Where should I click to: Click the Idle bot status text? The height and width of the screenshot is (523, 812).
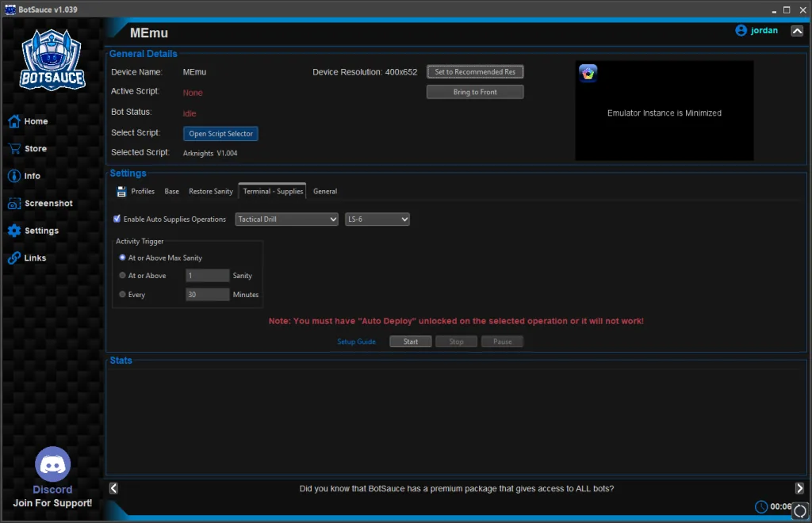[x=190, y=113]
